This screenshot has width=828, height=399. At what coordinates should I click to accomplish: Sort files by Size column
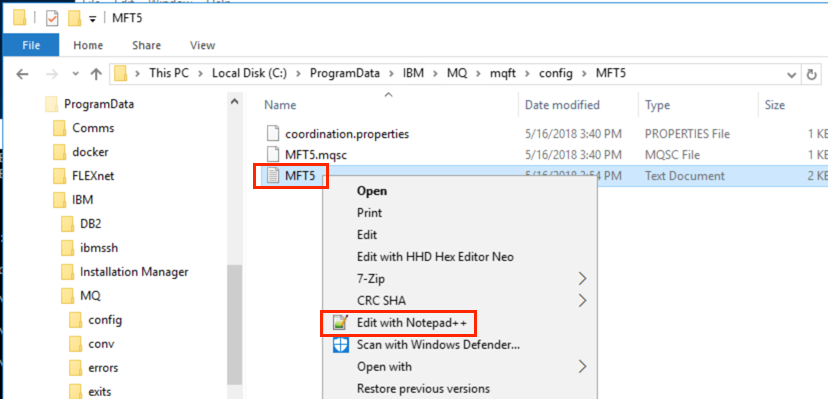(x=774, y=105)
